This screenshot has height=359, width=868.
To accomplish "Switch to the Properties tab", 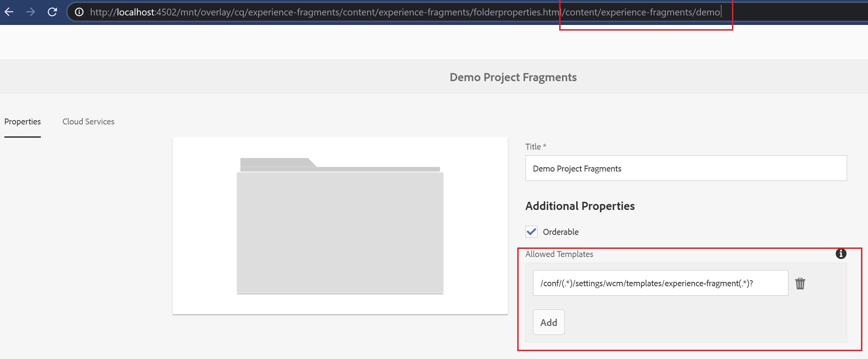I will [22, 122].
